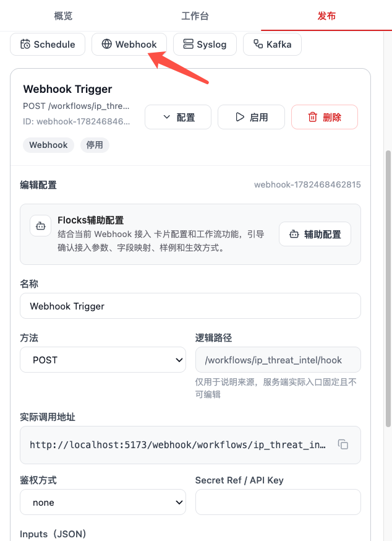Click the webhook-1782468462815 ID text
The height and width of the screenshot is (541, 392).
tap(307, 184)
